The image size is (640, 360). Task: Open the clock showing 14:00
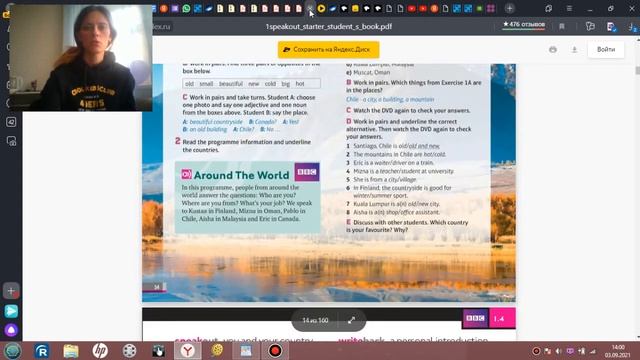click(x=618, y=351)
